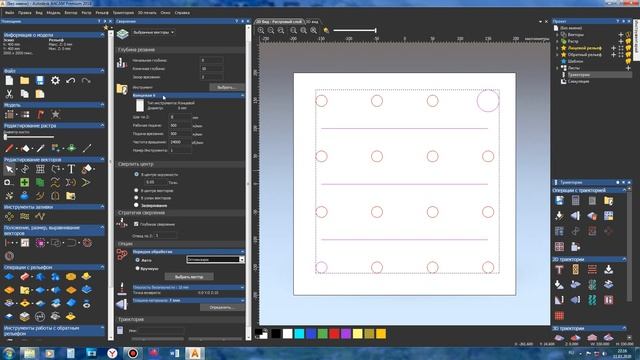640x360 pixels.
Task: Pick the red color swatch in the palette
Action: (334, 334)
